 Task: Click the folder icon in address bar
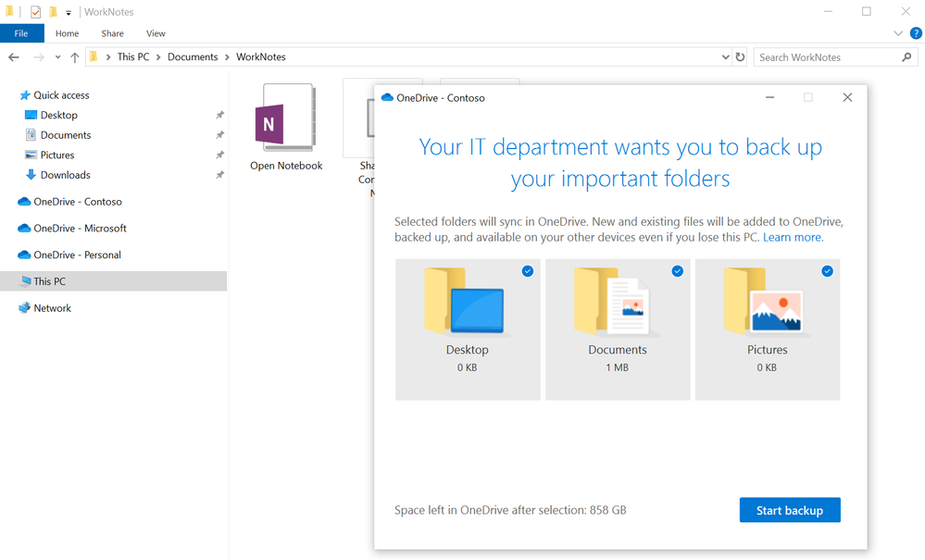pos(94,56)
